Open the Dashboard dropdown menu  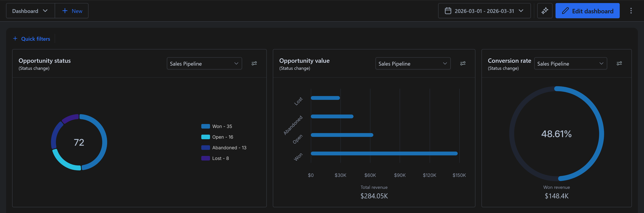30,11
